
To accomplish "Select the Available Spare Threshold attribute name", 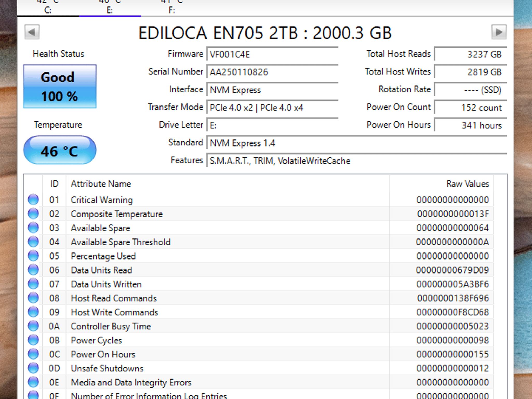I will (121, 242).
